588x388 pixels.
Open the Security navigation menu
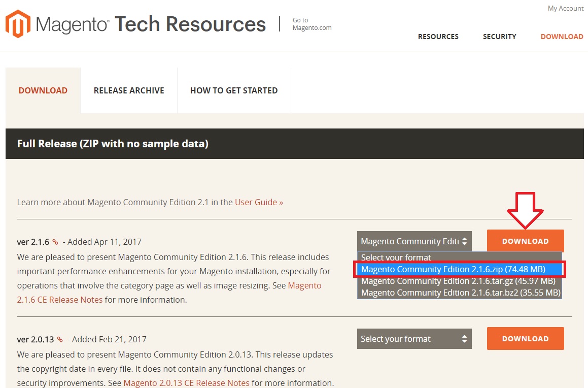(x=500, y=37)
